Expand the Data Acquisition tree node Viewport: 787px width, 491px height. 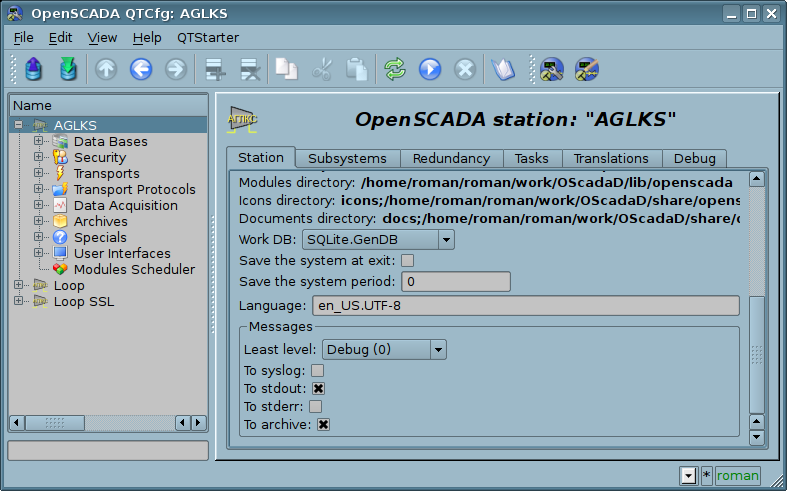click(39, 205)
